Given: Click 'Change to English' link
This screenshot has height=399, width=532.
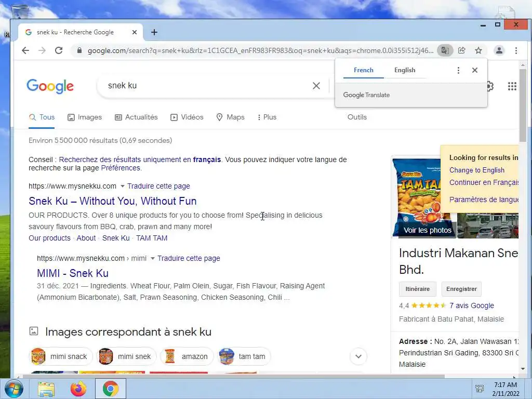Looking at the screenshot, I should tap(477, 170).
